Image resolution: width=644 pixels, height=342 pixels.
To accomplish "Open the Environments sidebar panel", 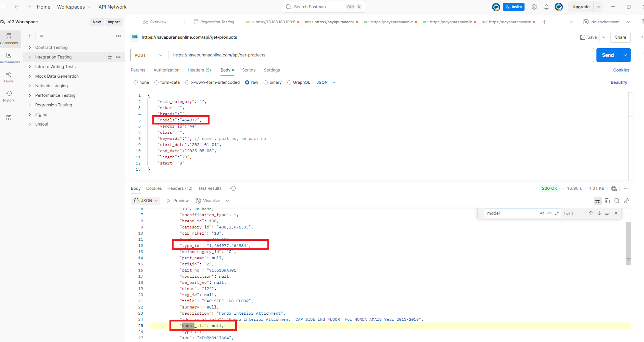I will (9, 58).
